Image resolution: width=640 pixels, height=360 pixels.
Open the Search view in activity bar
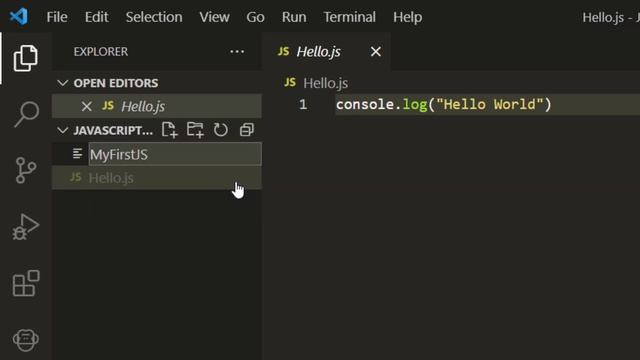coord(26,114)
